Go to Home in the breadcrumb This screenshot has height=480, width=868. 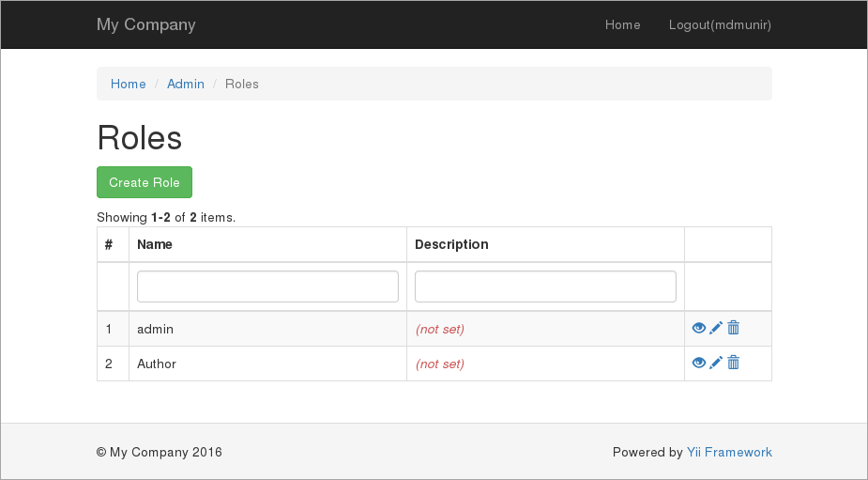tap(129, 84)
